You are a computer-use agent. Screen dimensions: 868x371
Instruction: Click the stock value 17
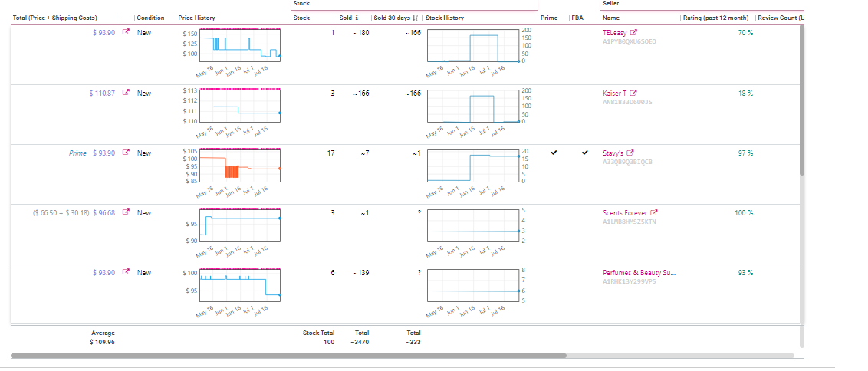pyautogui.click(x=331, y=153)
